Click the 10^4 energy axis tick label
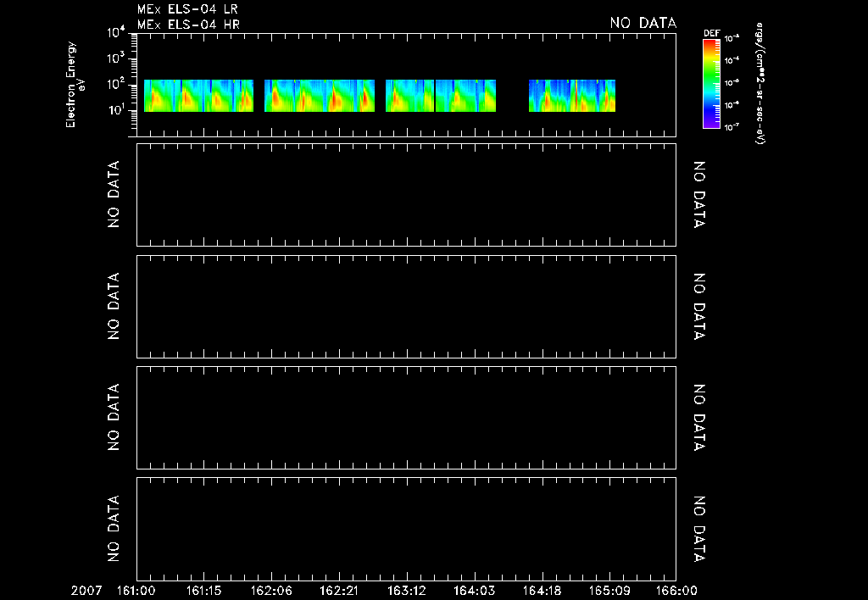Screen dimensions: 868x600 tap(116, 33)
